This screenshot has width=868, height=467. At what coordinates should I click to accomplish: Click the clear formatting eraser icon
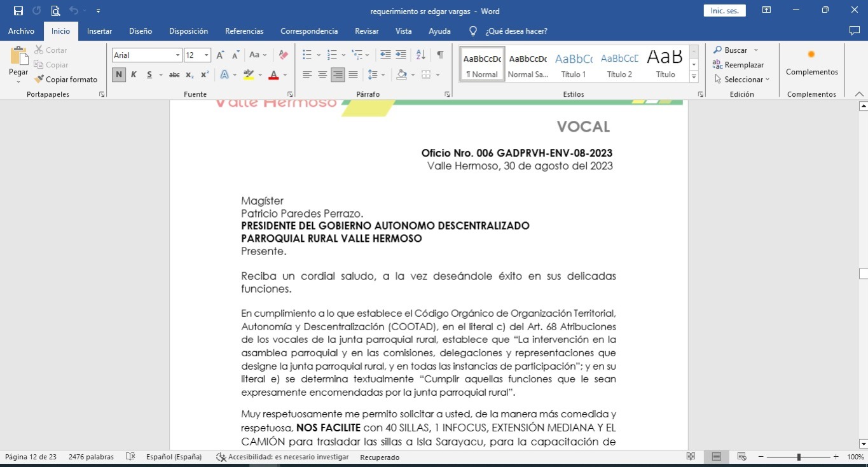284,55
